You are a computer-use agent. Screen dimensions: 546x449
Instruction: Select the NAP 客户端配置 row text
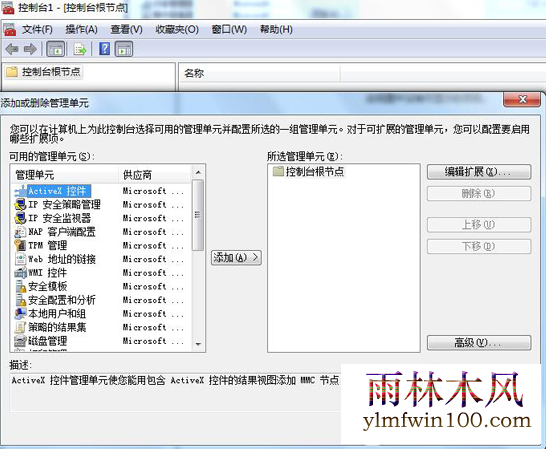coord(62,232)
